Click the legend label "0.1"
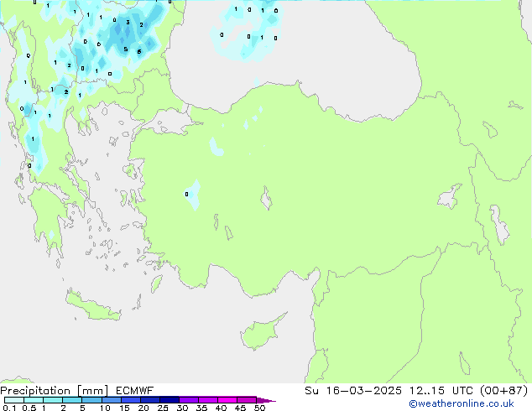The image size is (532, 411). (9, 408)
